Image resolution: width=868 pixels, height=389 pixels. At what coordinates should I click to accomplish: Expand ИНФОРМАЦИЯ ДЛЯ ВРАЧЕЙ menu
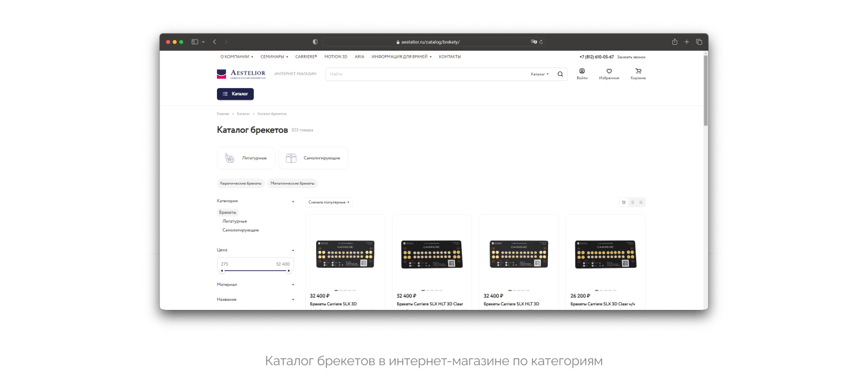pyautogui.click(x=402, y=56)
